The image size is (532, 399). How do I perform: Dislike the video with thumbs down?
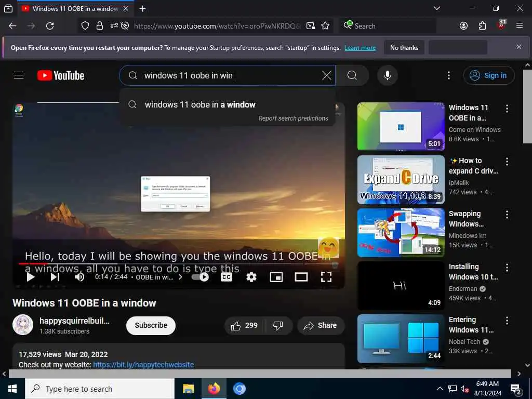278,325
